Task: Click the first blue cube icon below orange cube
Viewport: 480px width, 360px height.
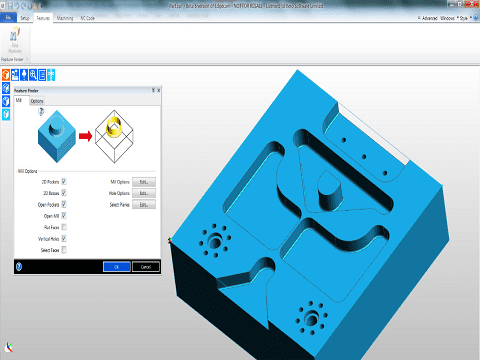Action: (x=6, y=88)
